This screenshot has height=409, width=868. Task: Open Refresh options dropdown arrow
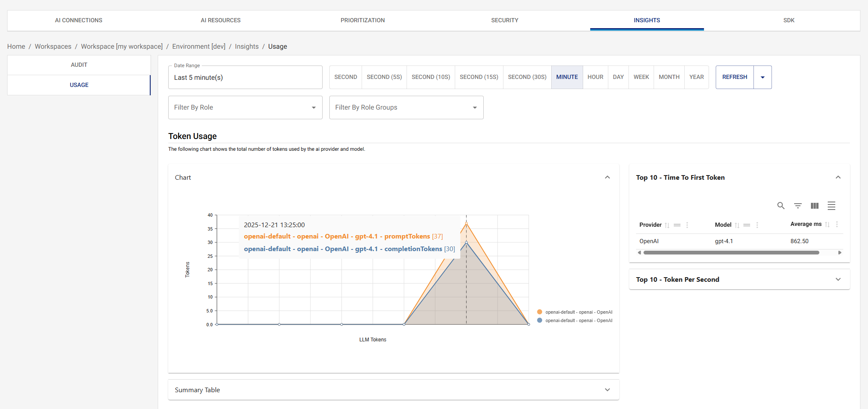[x=763, y=77]
